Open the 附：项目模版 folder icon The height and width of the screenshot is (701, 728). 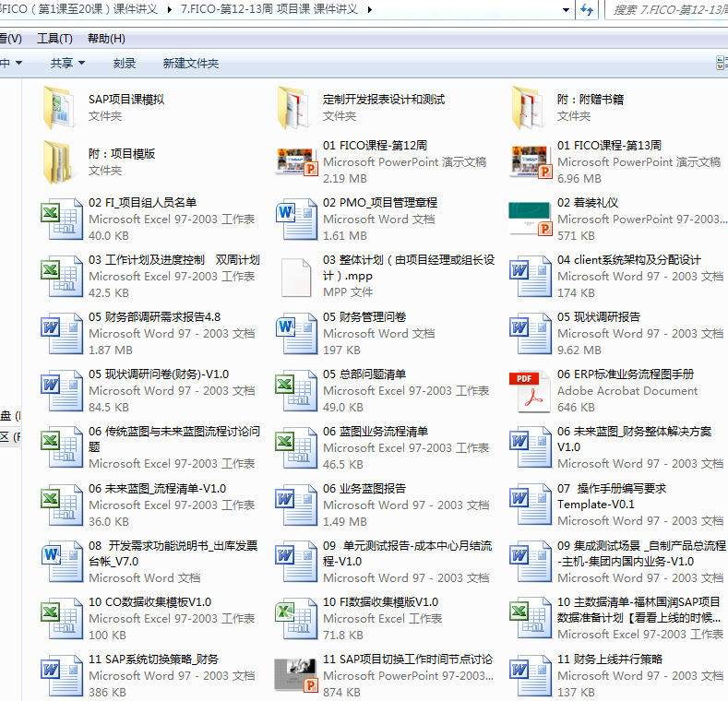pyautogui.click(x=59, y=162)
